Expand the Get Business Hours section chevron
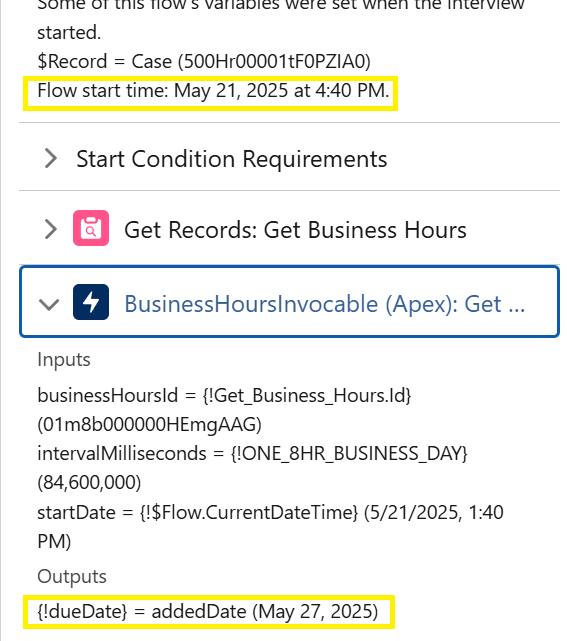The height and width of the screenshot is (641, 567). 51,229
